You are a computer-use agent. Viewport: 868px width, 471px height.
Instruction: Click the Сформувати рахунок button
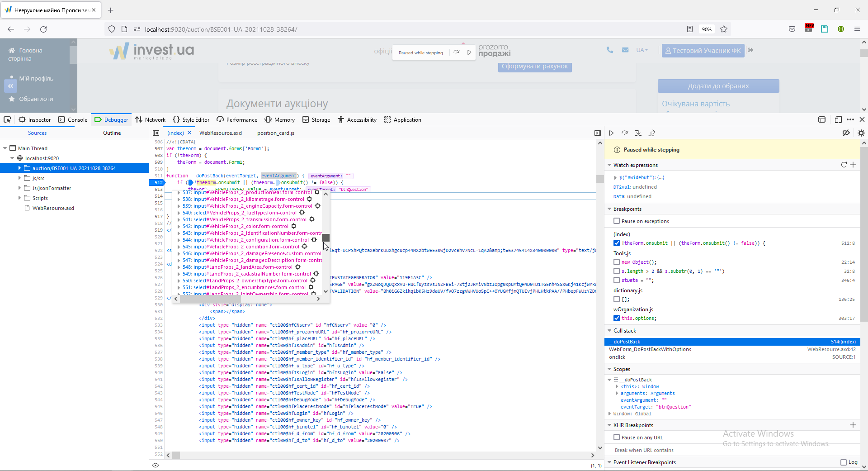534,67
